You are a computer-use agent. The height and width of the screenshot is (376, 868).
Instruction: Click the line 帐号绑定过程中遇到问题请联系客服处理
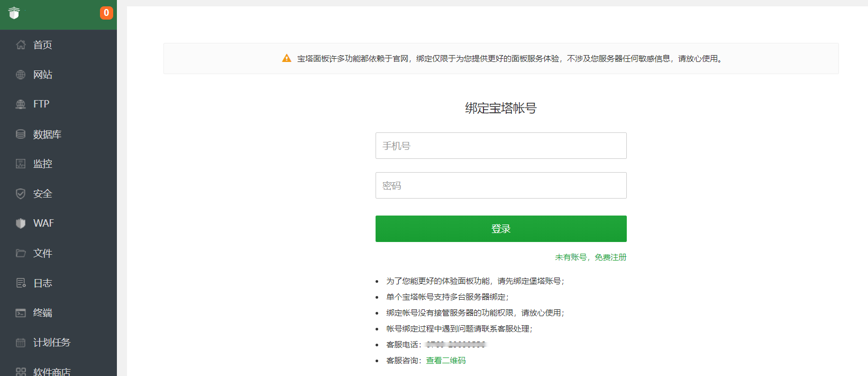pyautogui.click(x=460, y=328)
